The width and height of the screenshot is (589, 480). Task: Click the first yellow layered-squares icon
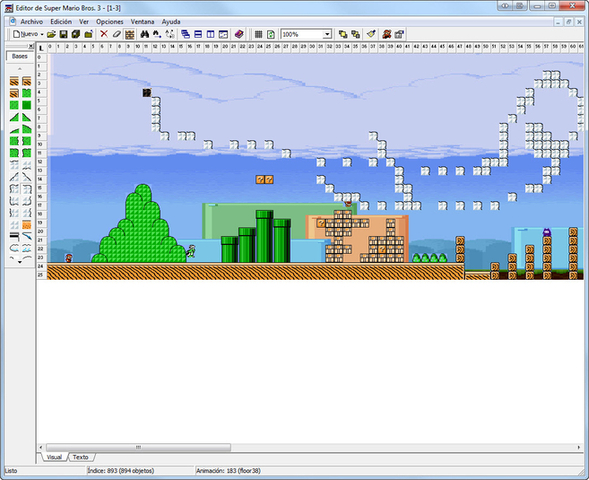[343, 34]
